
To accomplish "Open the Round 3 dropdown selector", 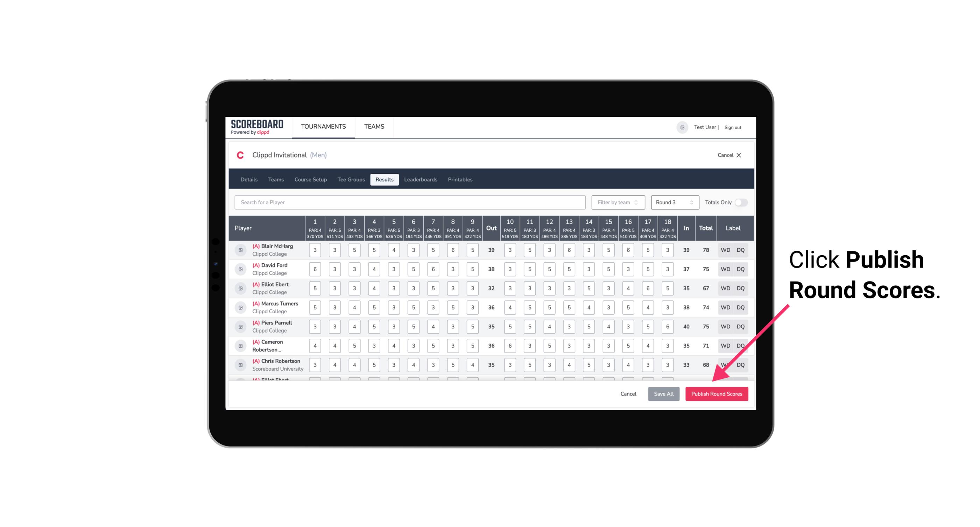I will (673, 202).
